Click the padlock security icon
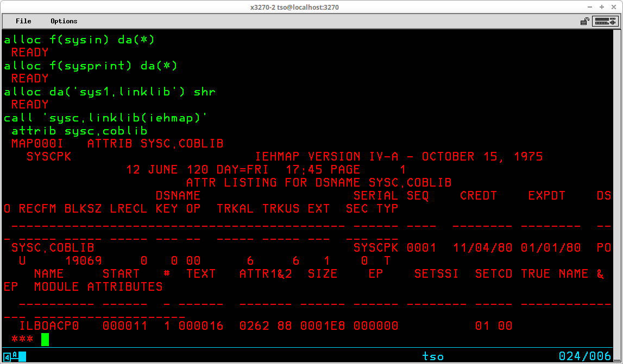 [584, 22]
